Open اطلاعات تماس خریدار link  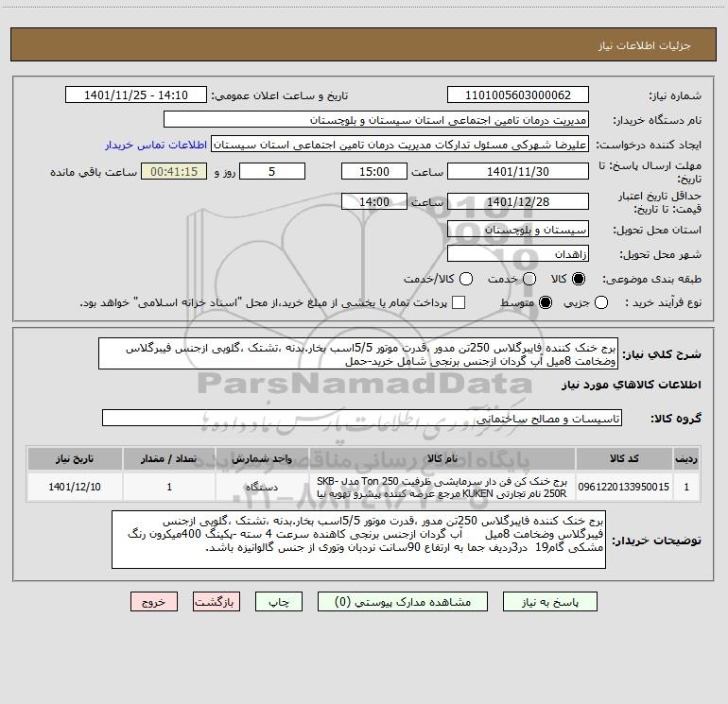[156, 145]
